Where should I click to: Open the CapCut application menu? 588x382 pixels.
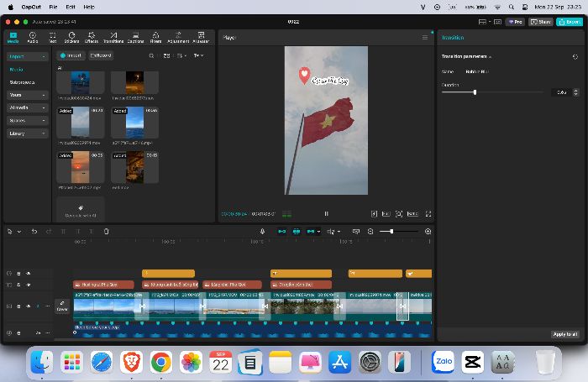coord(31,7)
